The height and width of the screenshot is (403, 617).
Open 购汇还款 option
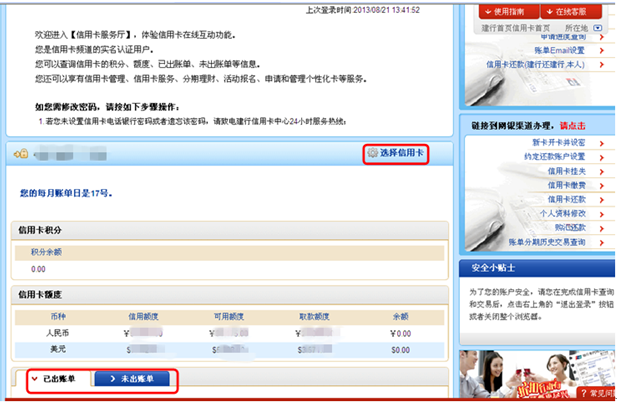(571, 227)
